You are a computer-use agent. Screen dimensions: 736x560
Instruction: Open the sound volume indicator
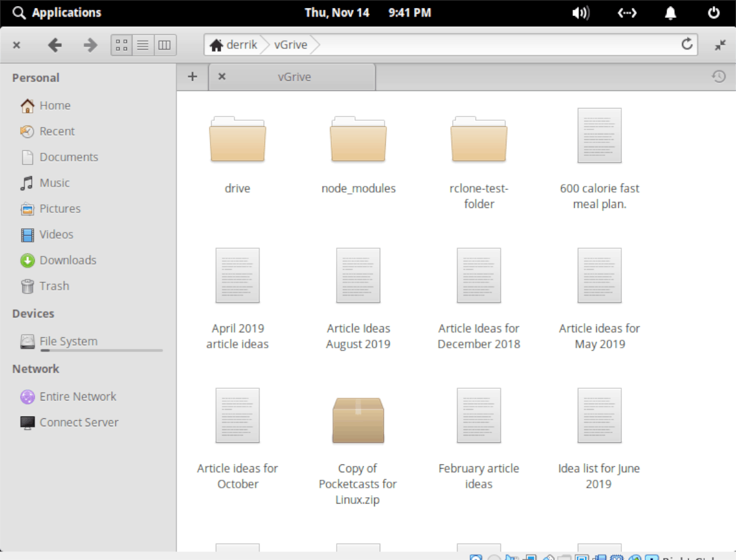tap(580, 13)
